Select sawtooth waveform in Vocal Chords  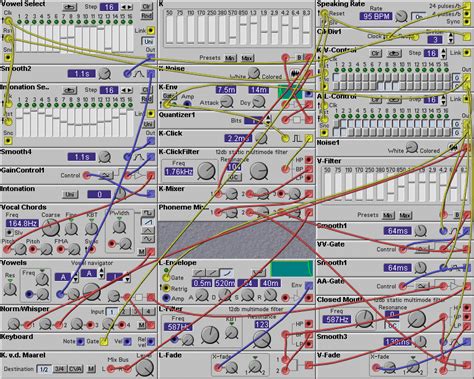[148, 222]
